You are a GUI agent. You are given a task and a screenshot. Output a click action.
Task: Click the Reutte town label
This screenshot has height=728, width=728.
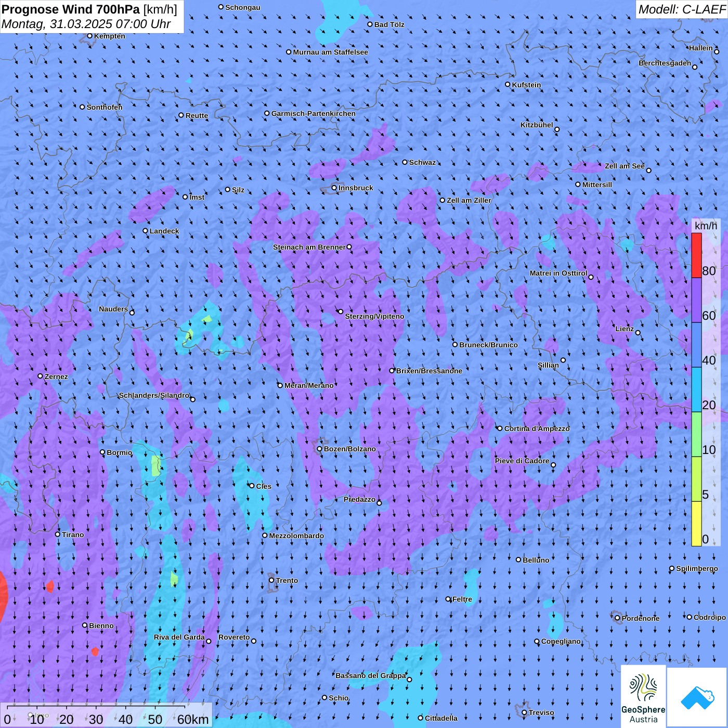[197, 115]
